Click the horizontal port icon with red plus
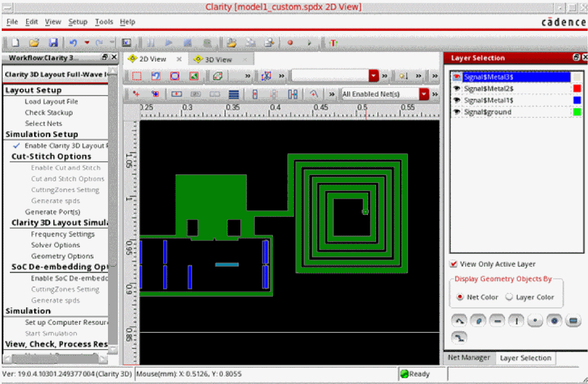 [x=176, y=94]
